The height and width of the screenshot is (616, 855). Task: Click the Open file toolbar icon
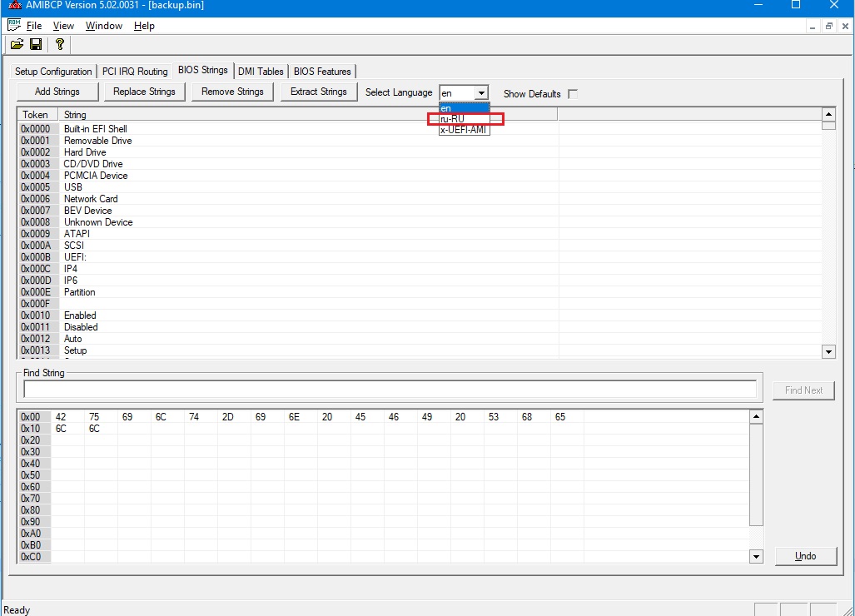(17, 45)
